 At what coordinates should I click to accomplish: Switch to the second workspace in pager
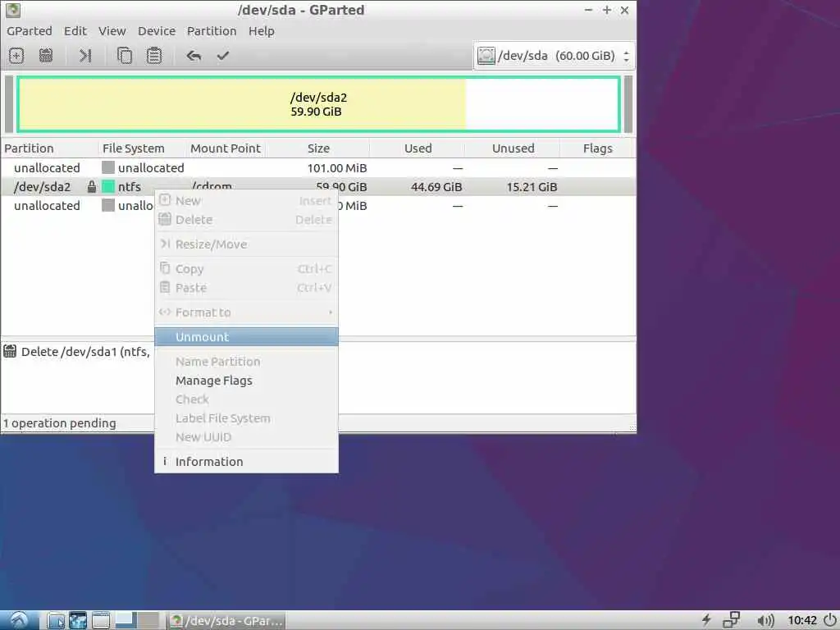148,621
